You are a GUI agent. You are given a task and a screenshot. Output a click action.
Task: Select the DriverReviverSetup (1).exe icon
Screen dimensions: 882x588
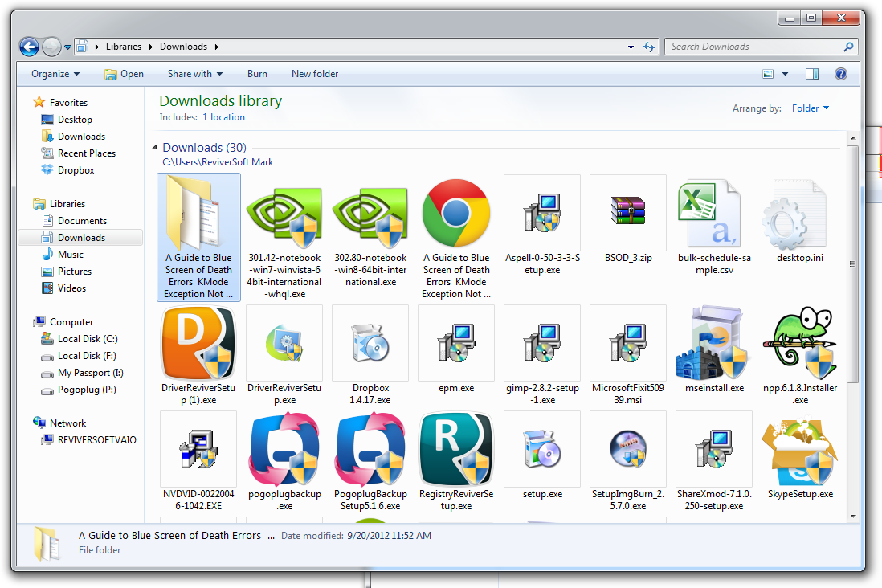[198, 343]
